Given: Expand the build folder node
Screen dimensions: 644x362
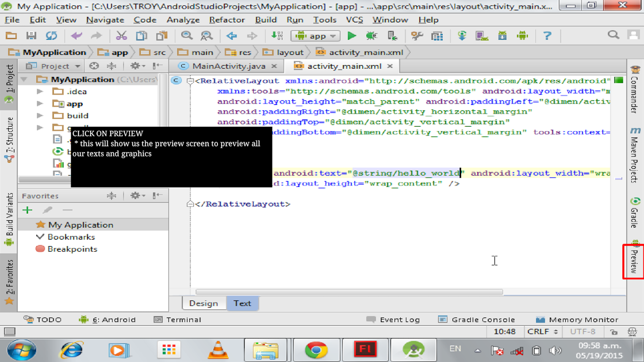Looking at the screenshot, I should point(40,115).
